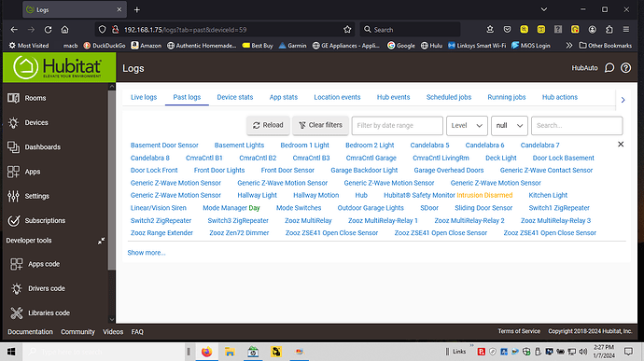Click Show more... link

[x=147, y=253]
